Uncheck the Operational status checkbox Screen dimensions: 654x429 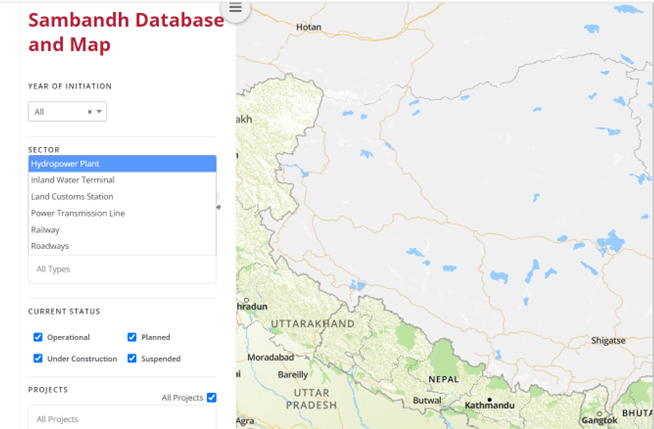click(x=38, y=338)
